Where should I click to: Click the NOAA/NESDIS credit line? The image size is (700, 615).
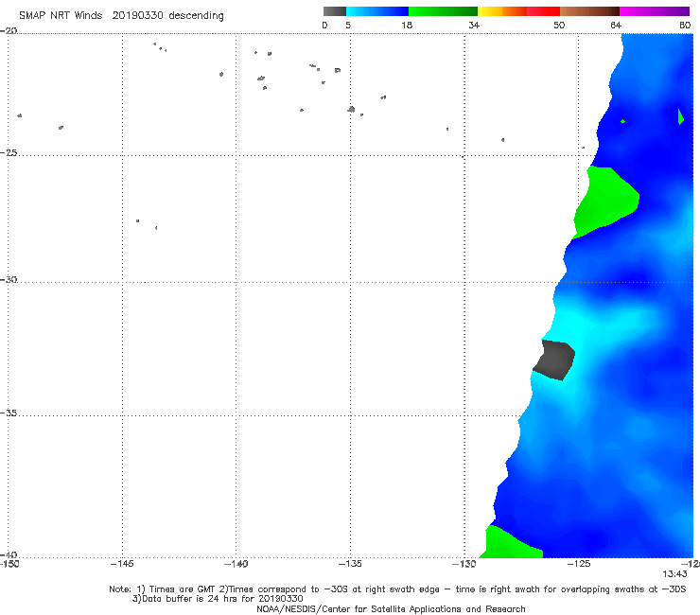tap(391, 609)
